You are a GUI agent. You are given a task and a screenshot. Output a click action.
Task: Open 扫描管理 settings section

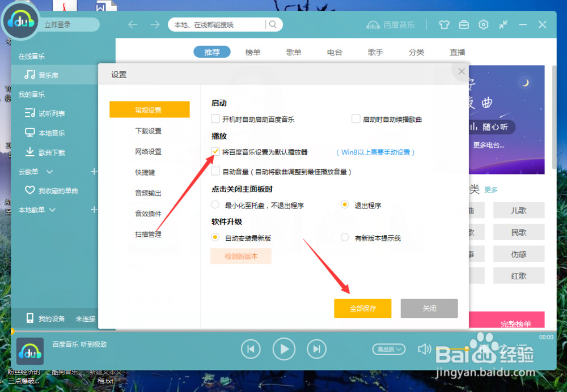[x=148, y=234]
